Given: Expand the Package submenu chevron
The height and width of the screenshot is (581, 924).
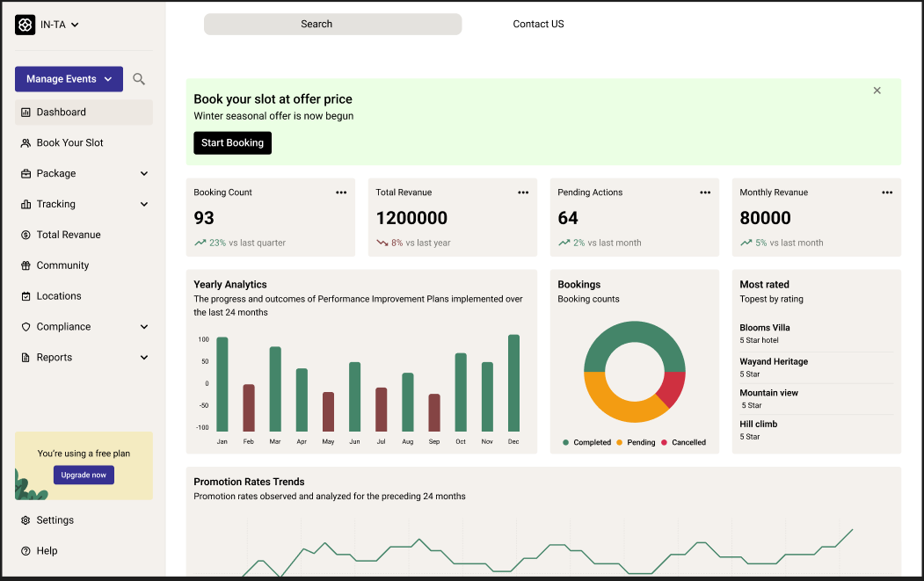Looking at the screenshot, I should (144, 174).
